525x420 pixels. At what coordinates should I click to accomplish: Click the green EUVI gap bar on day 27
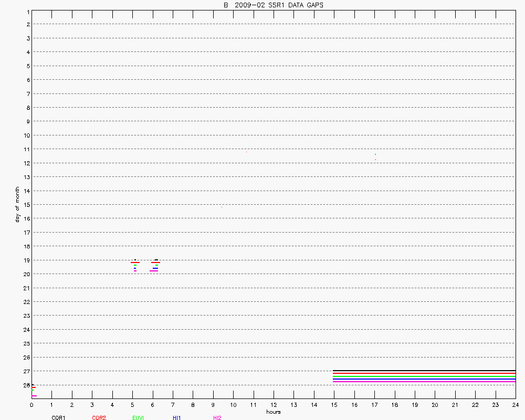424,376
